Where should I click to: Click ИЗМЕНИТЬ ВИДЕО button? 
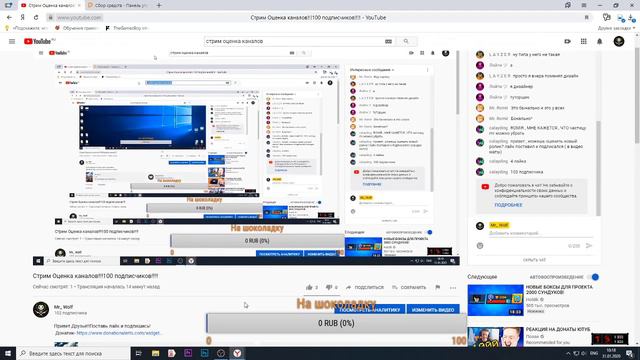433,309
